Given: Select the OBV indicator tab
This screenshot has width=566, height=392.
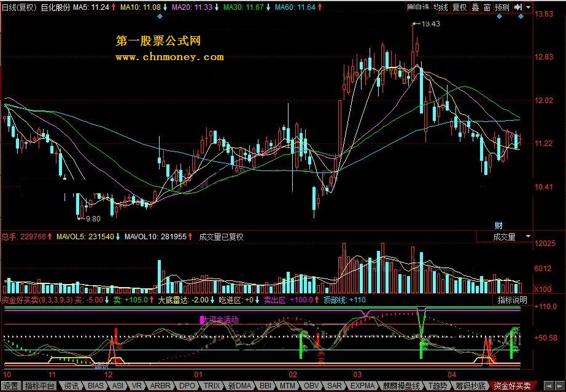Looking at the screenshot, I should 311,386.
